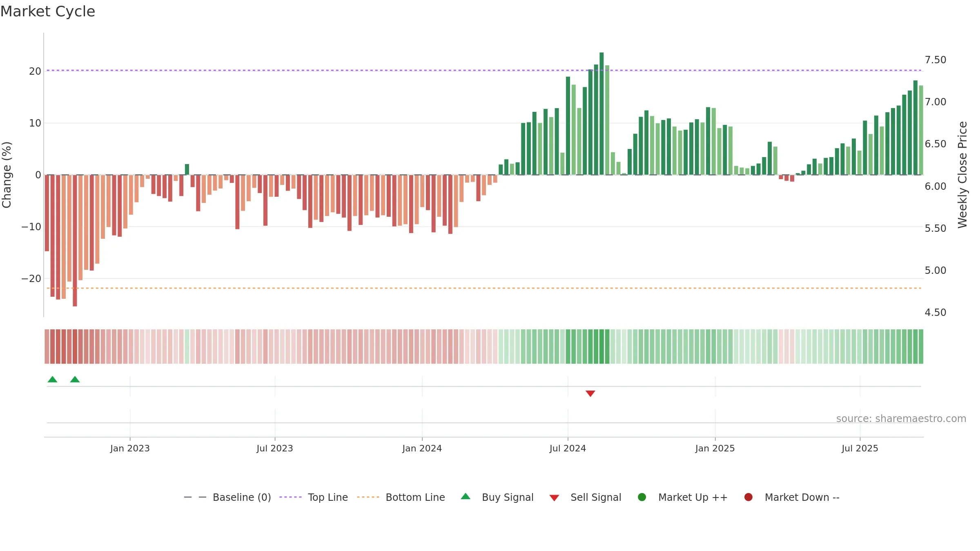The width and height of the screenshot is (980, 551).
Task: Click the red sell signal triangle marker
Action: [590, 393]
